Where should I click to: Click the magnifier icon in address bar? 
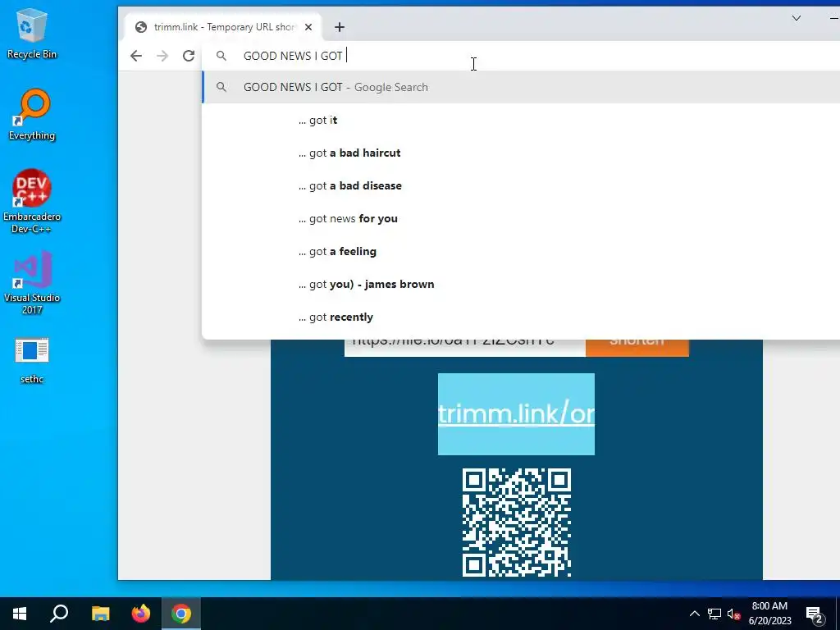coord(221,56)
